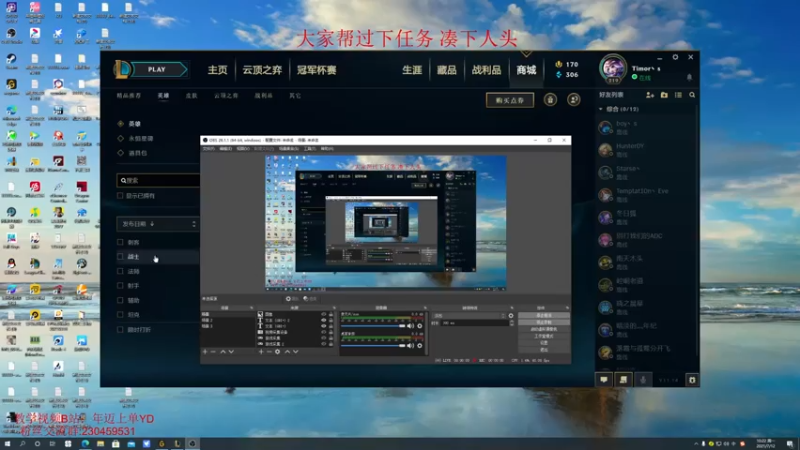The height and width of the screenshot is (450, 800).
Task: Open first mixer channel gear settings in OBS
Action: (420, 326)
